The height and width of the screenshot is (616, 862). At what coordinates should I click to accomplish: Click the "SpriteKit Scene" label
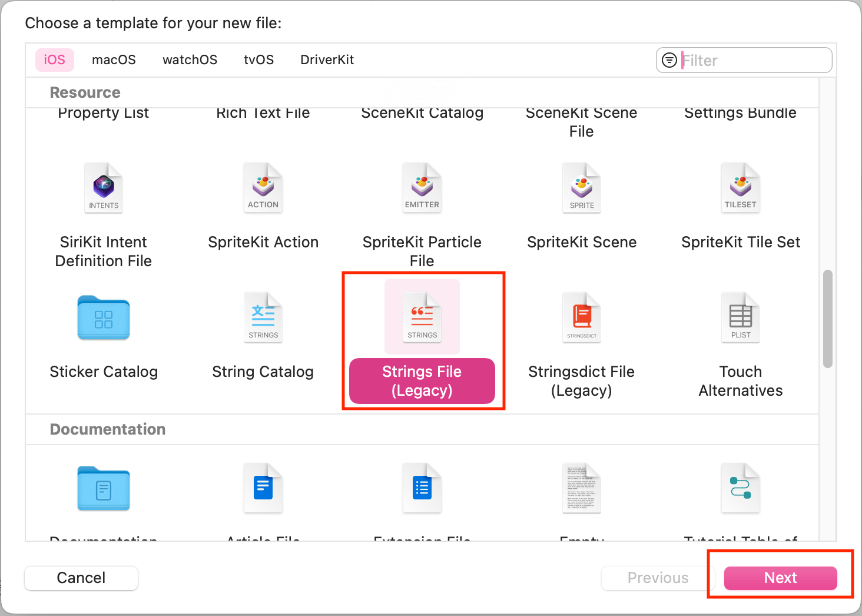(x=582, y=242)
